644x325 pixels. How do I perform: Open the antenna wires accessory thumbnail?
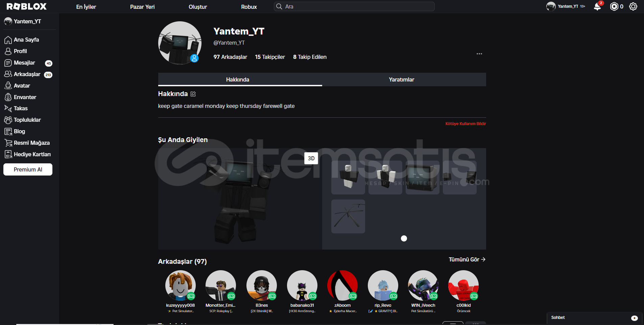pyautogui.click(x=348, y=216)
